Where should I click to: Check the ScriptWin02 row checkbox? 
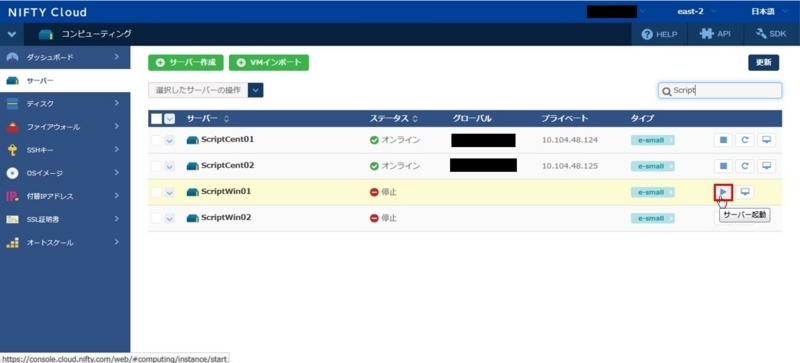[157, 218]
